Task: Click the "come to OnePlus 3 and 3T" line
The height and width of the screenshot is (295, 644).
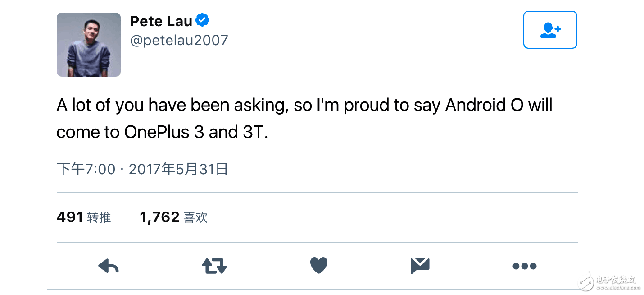Action: (x=162, y=132)
